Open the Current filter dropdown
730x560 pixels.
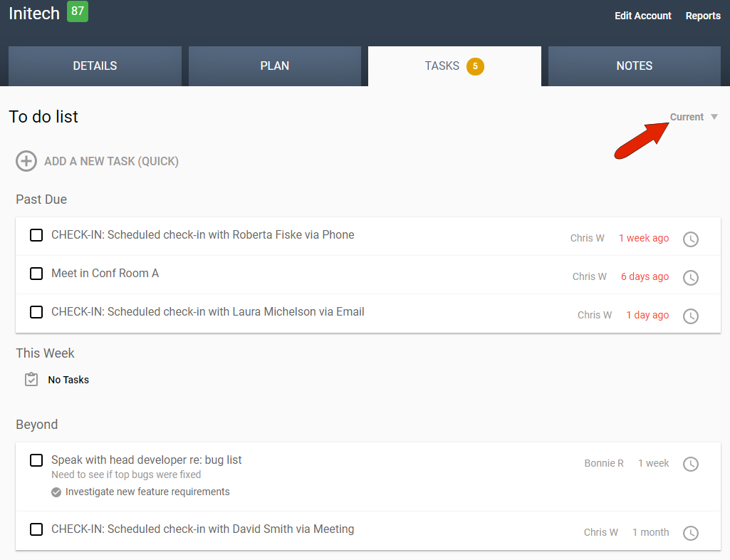687,117
